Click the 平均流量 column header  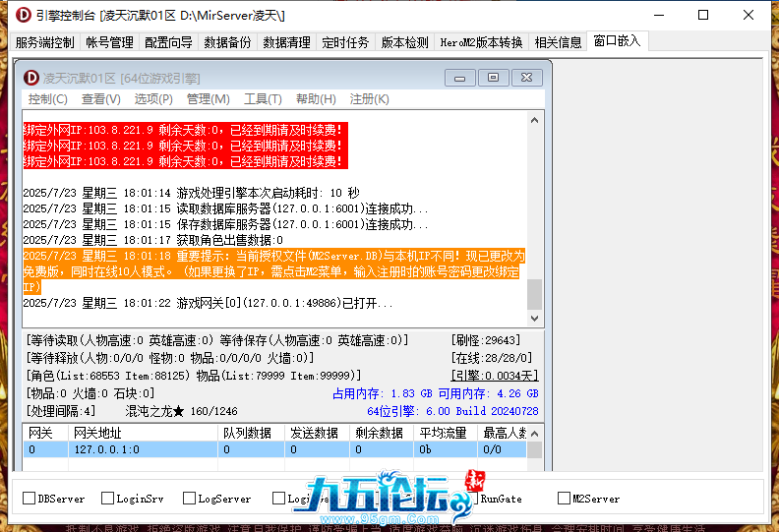446,433
